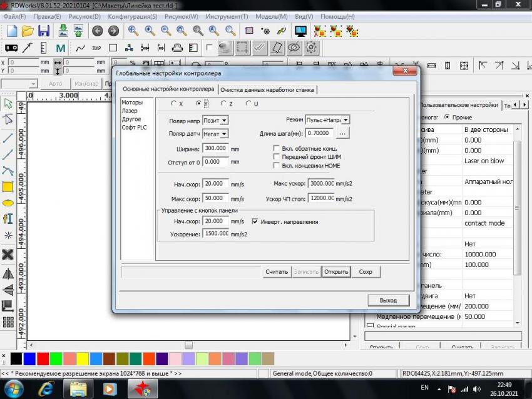Click the delete X tool in left toolbar
The image size is (532, 399).
pyautogui.click(x=8, y=254)
